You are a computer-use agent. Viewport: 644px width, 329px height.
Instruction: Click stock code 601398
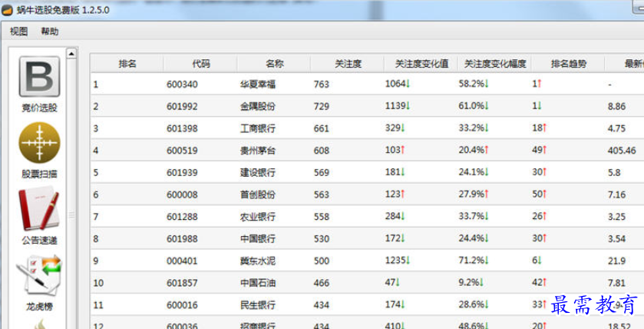tap(182, 128)
